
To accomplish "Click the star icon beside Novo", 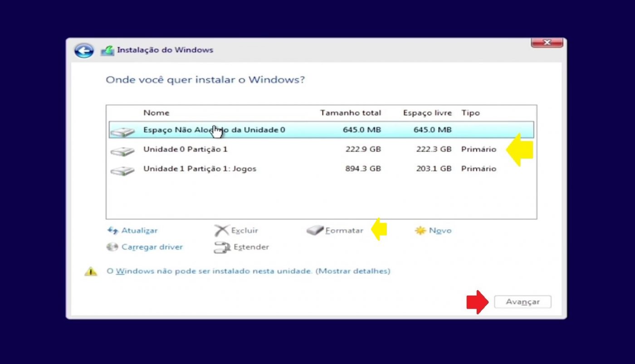I will pyautogui.click(x=420, y=231).
